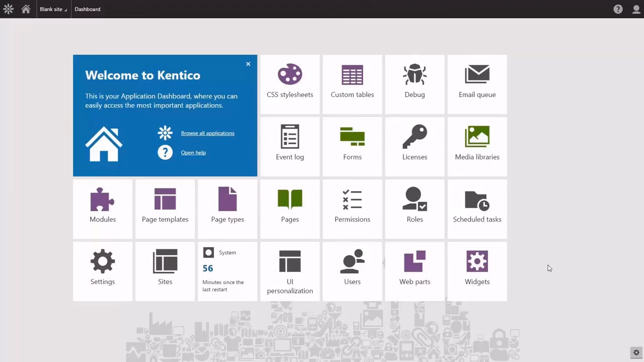Dismiss the Welcome to Kentico panel
644x362 pixels.
tap(248, 64)
